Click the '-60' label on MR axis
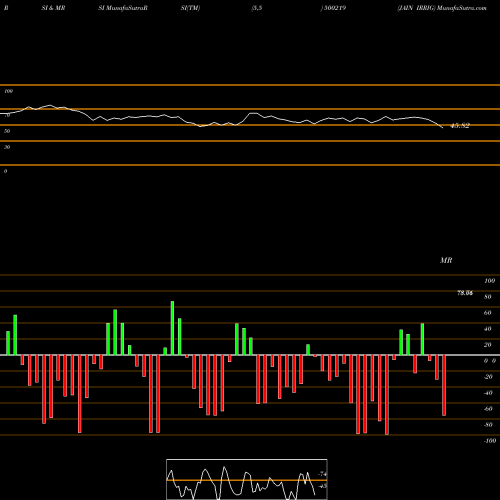The height and width of the screenshot is (500, 500). [488, 409]
